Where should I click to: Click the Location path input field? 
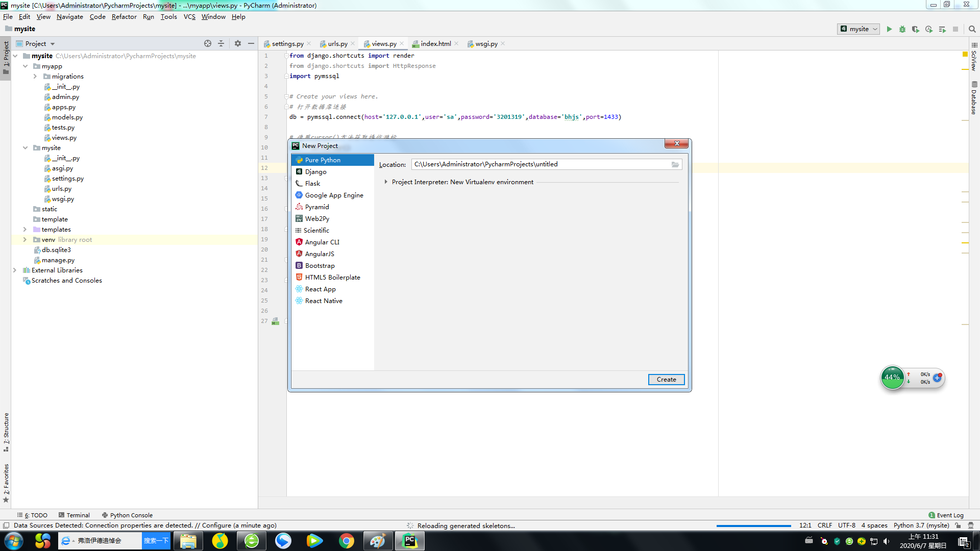540,164
